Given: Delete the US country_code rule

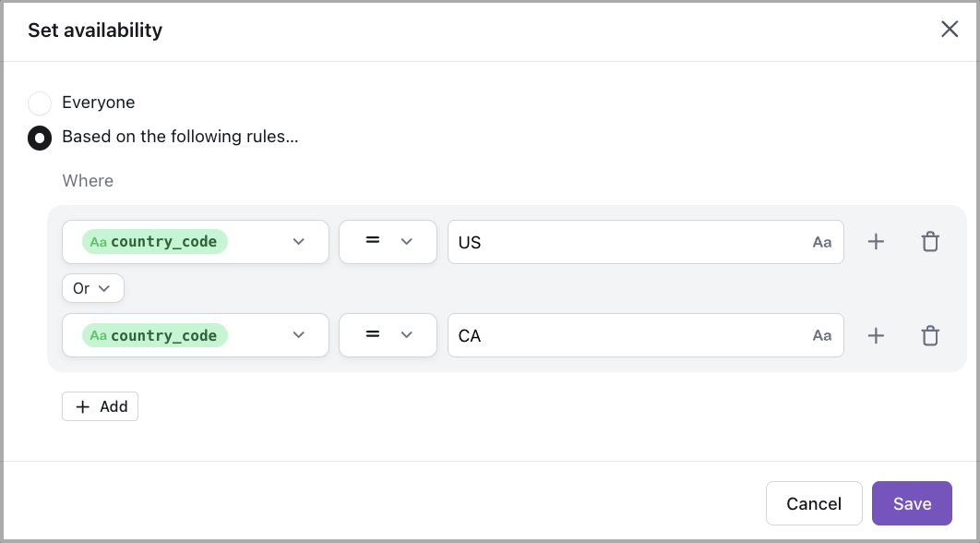Looking at the screenshot, I should click(930, 242).
